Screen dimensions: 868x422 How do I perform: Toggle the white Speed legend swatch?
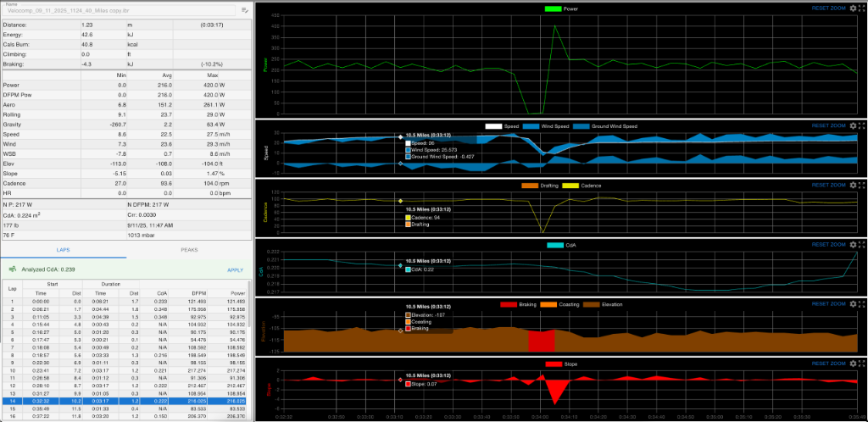click(x=493, y=126)
